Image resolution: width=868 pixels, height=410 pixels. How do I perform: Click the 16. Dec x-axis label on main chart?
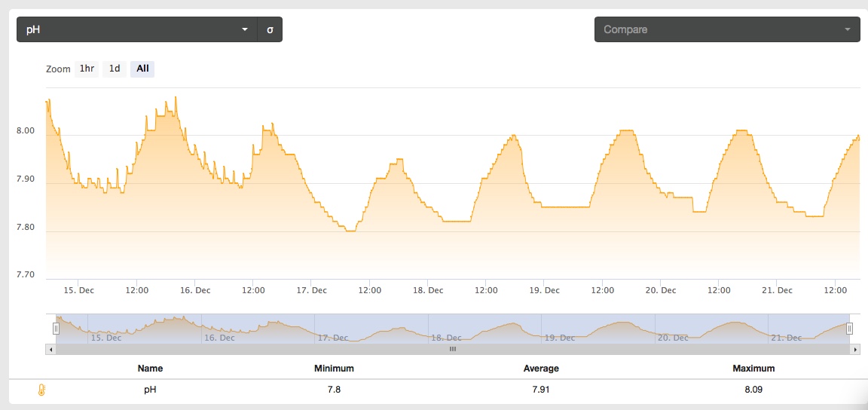195,290
